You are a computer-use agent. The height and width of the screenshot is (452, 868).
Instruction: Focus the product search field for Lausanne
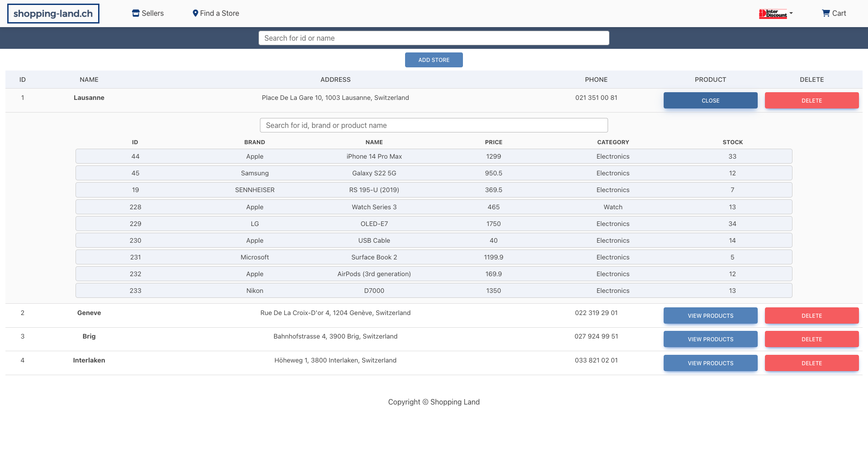point(434,125)
